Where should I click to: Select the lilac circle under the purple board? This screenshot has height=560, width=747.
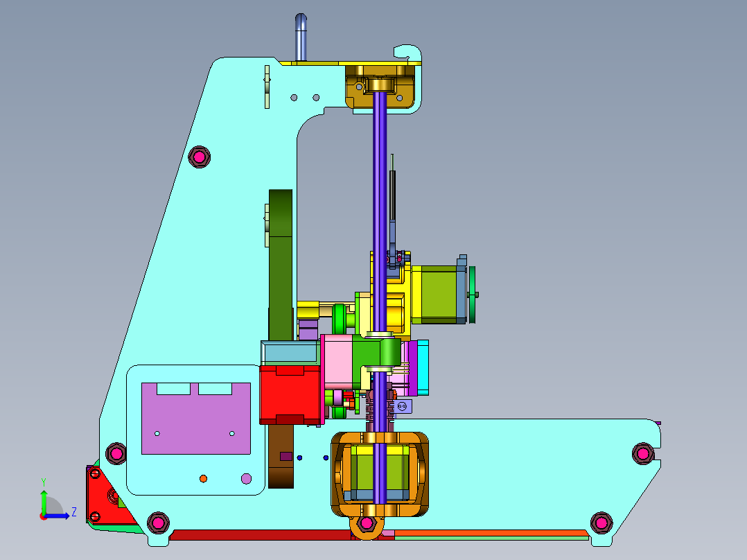pyautogui.click(x=246, y=478)
